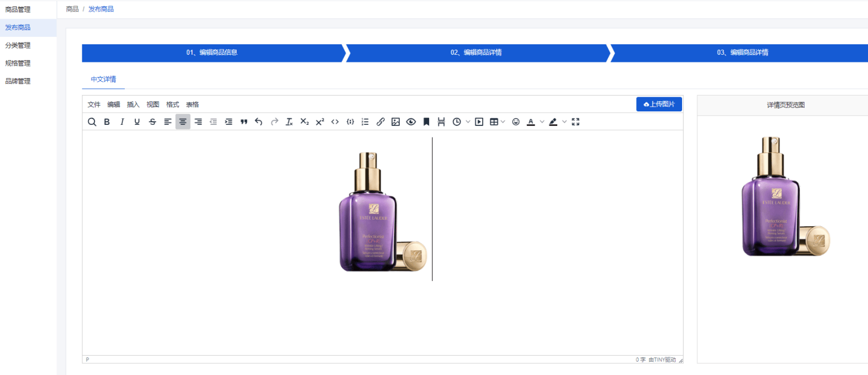Open the 格式 menu
Image resolution: width=868 pixels, height=375 pixels.
173,104
